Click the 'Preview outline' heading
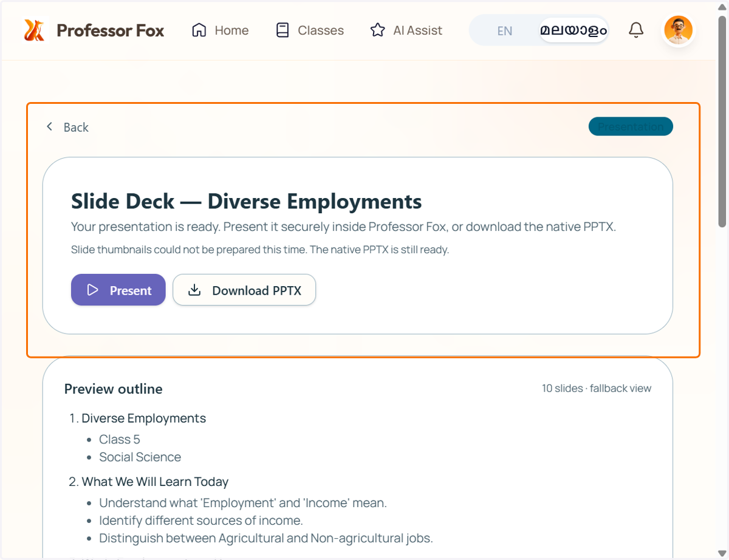The width and height of the screenshot is (729, 560). pyautogui.click(x=114, y=389)
